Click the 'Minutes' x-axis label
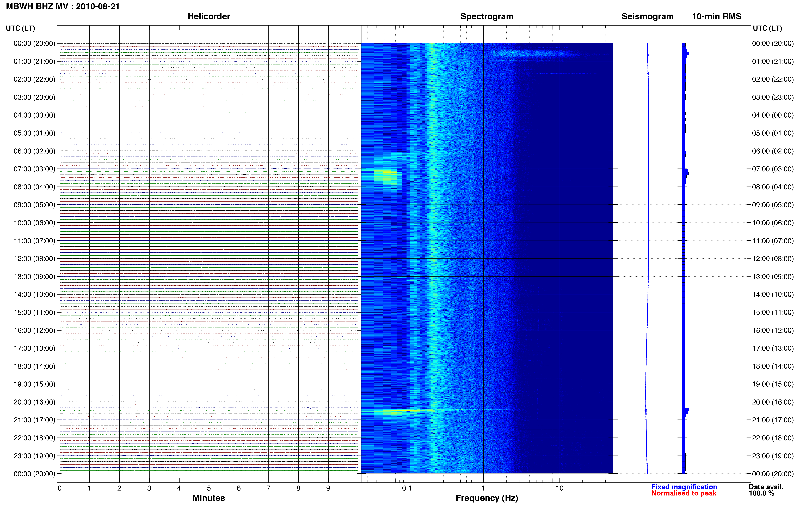Image resolution: width=812 pixels, height=508 pixels. [x=209, y=498]
